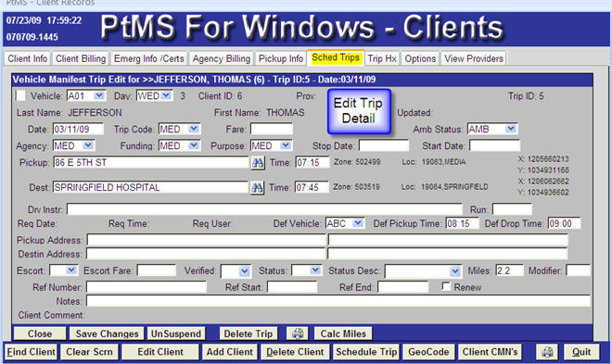Expand the Status dropdown
612x364 pixels.
[315, 270]
